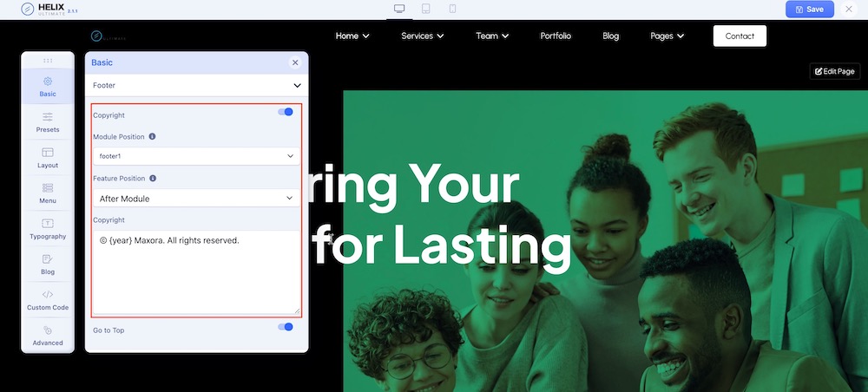
Task: Click Module Position info icon
Action: tap(152, 136)
